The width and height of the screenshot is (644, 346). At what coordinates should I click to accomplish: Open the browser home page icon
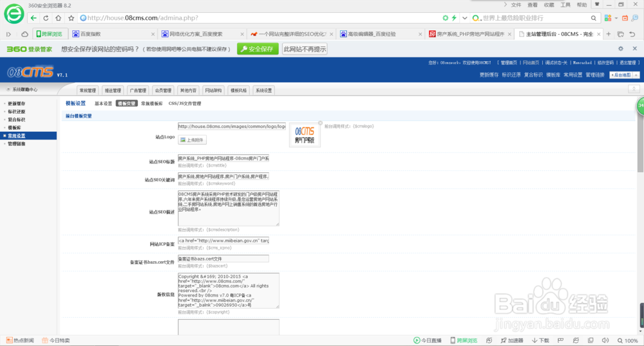click(x=59, y=18)
